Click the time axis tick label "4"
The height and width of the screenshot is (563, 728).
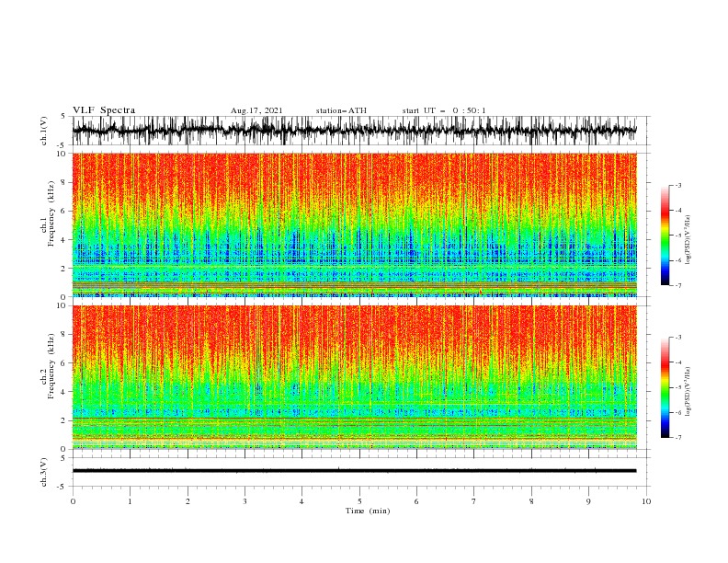tap(301, 501)
